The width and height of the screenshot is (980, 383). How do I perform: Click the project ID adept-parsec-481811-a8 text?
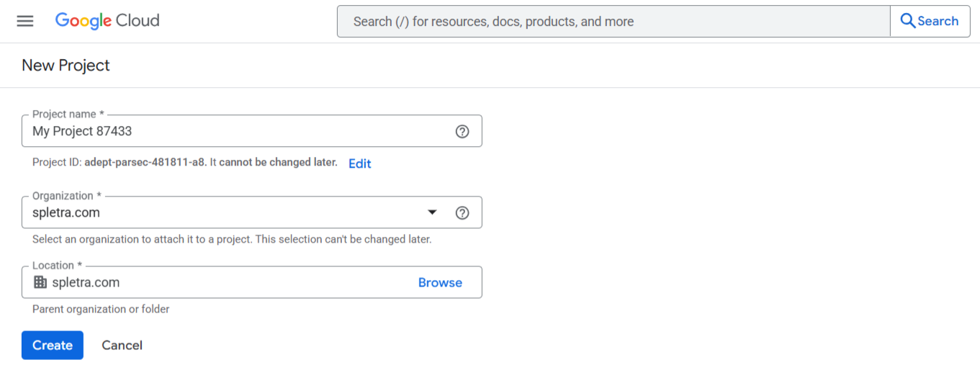tap(145, 163)
